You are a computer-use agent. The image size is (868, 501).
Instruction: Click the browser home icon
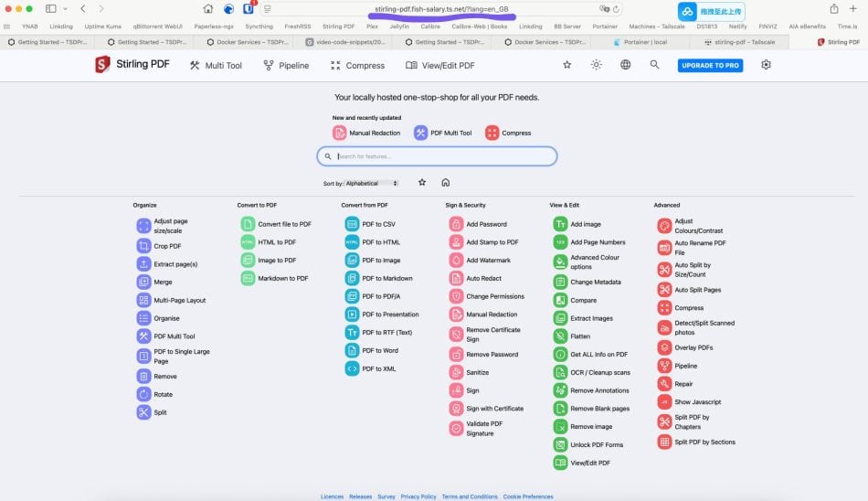[208, 9]
